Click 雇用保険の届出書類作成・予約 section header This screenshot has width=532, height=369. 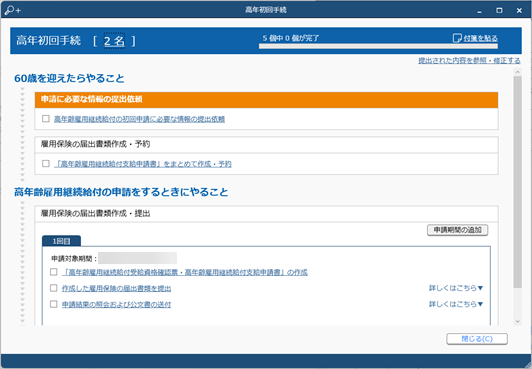pyautogui.click(x=266, y=144)
